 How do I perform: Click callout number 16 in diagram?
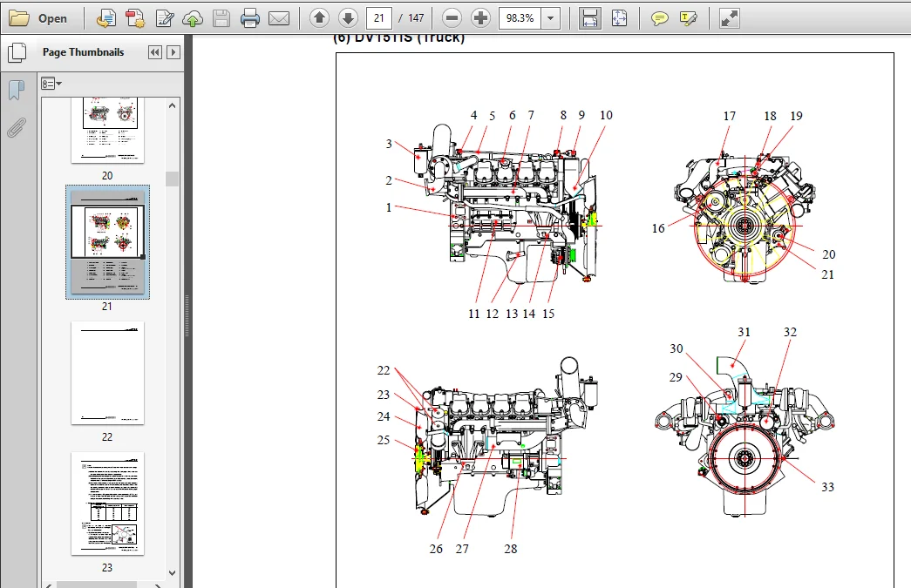[x=657, y=228]
